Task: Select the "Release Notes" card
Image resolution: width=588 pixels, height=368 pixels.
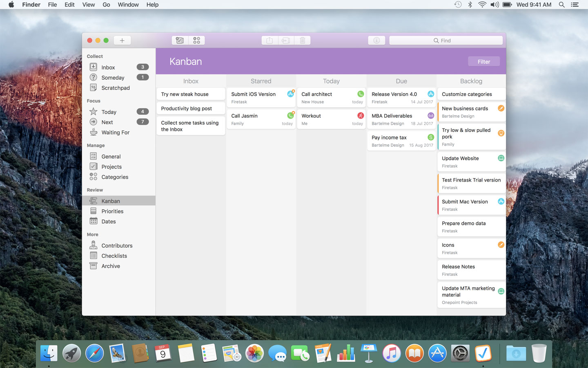Action: [x=471, y=270]
